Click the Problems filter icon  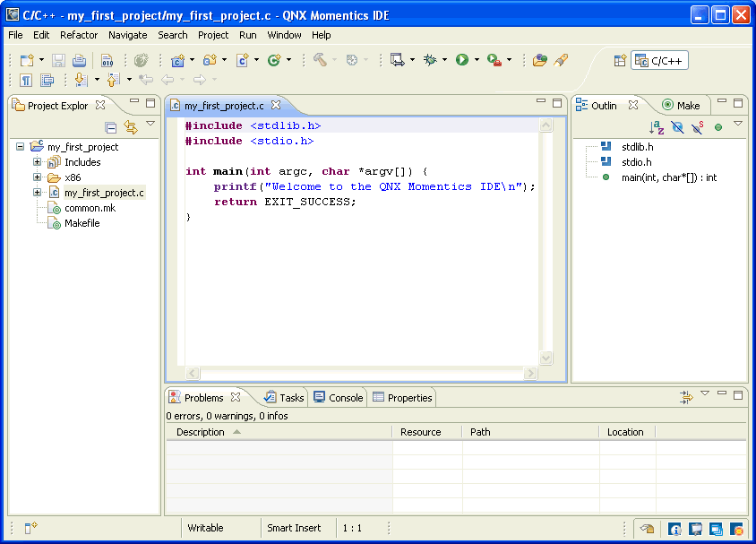tap(686, 397)
